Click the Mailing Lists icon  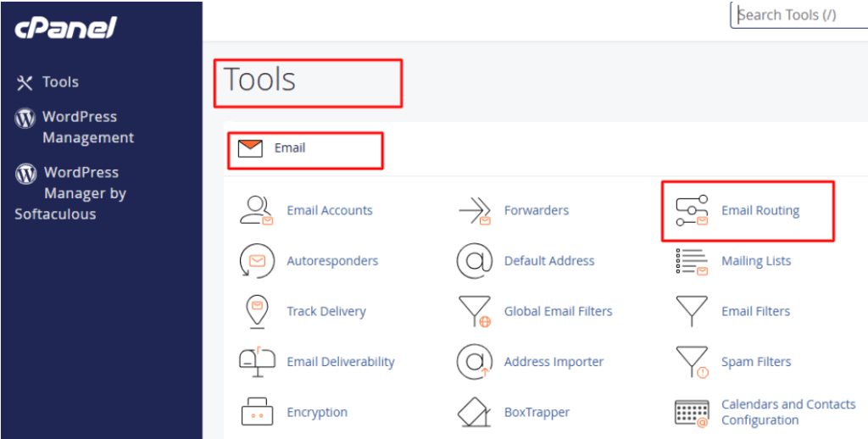pos(692,261)
